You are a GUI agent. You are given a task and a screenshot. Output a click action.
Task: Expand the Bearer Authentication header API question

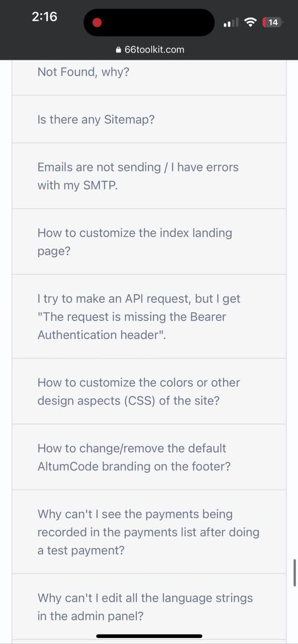pos(149,316)
